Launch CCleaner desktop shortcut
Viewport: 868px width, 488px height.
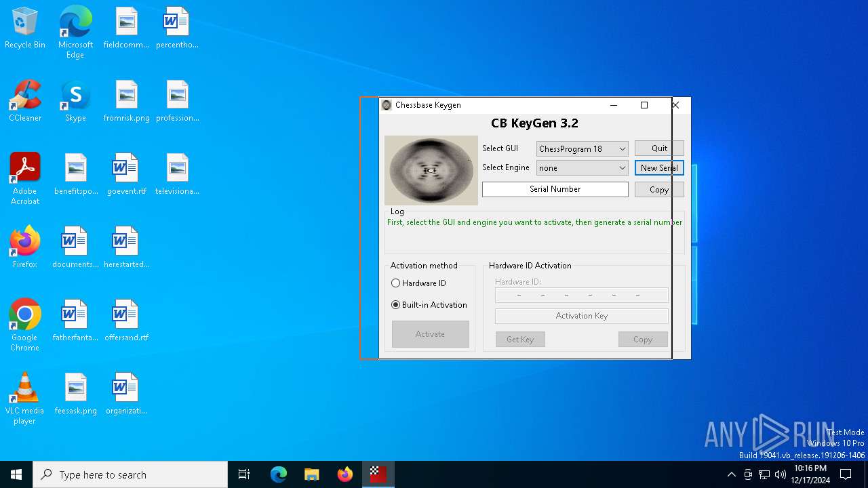tap(25, 101)
